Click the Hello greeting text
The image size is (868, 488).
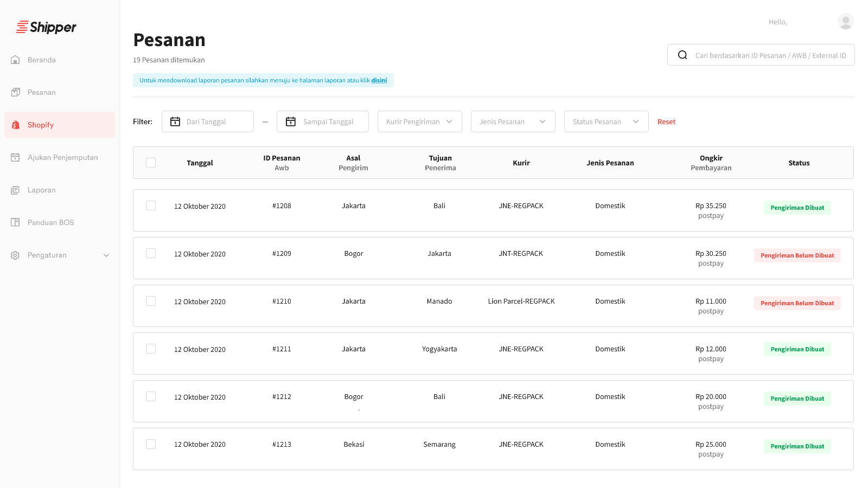click(777, 22)
